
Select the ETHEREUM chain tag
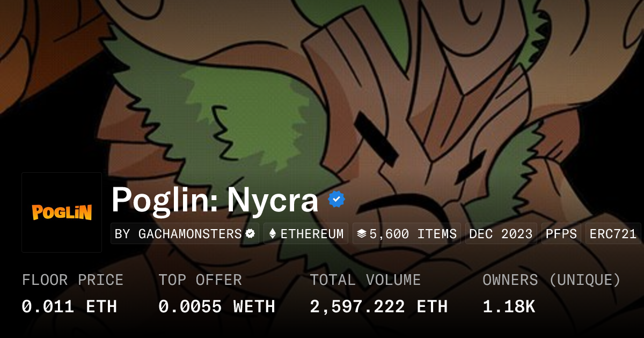(x=306, y=234)
